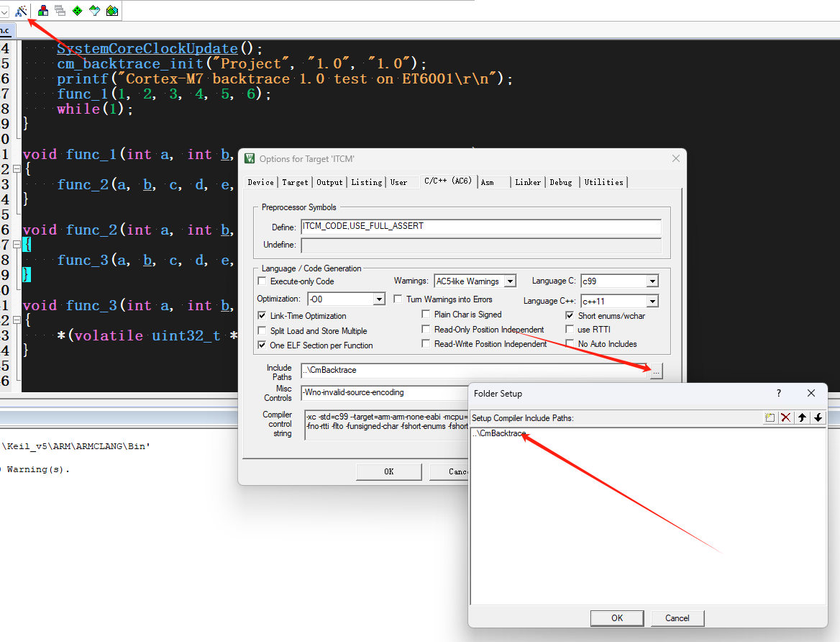Image resolution: width=840 pixels, height=642 pixels.
Task: Uncheck One ELF Section per Function
Action: (262, 345)
